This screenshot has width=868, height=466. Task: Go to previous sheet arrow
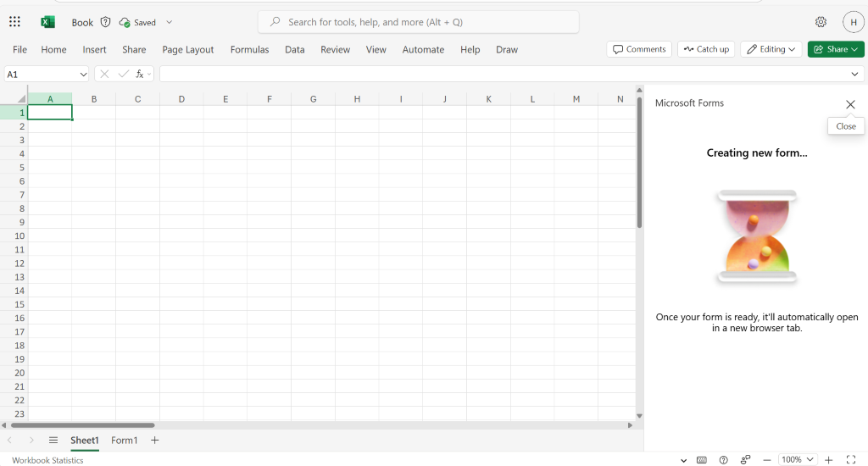9,440
